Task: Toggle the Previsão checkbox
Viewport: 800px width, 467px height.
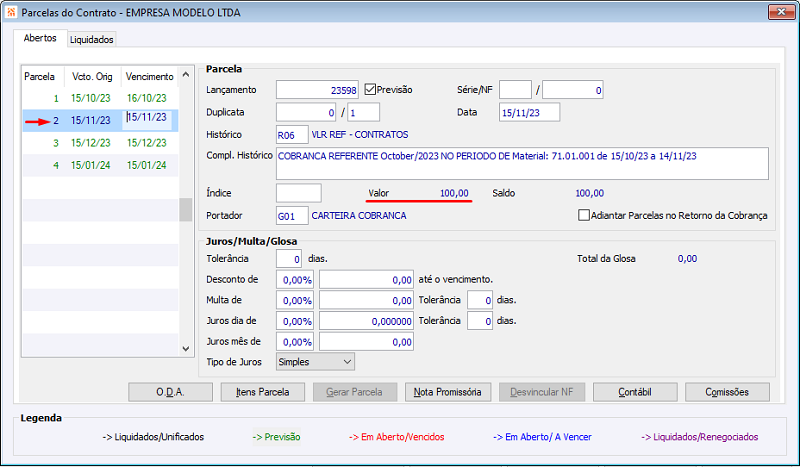Action: [x=371, y=89]
